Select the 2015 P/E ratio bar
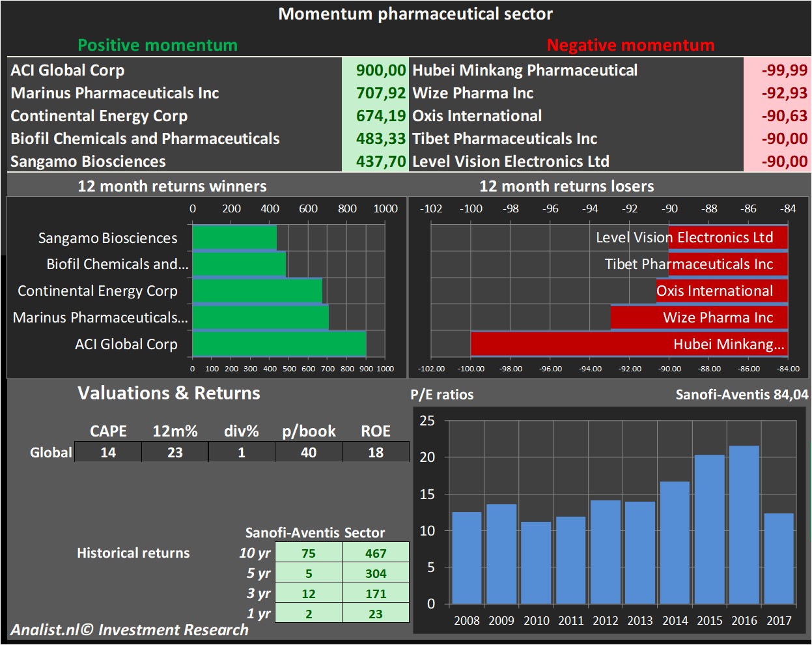812x645 pixels. [709, 529]
